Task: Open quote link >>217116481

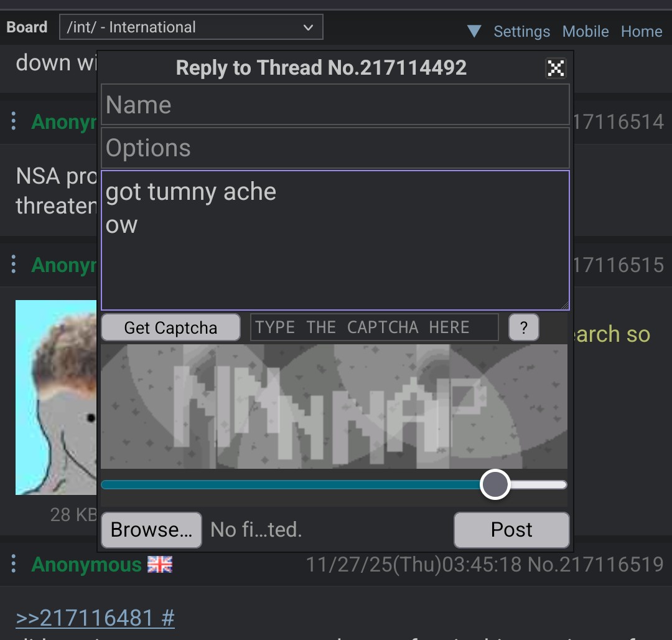Action: pyautogui.click(x=95, y=618)
